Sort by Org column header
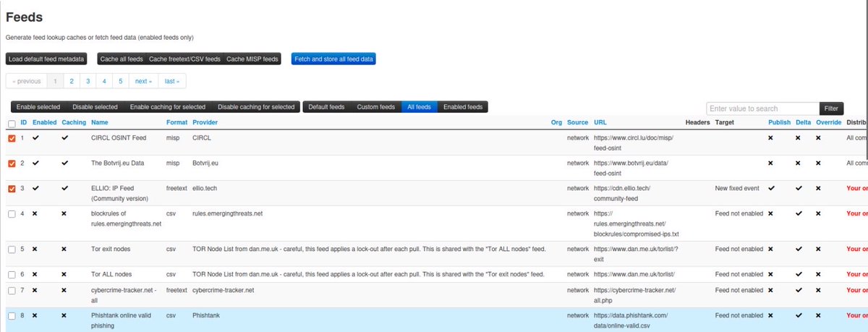Image resolution: width=868 pixels, height=332 pixels. (x=556, y=123)
